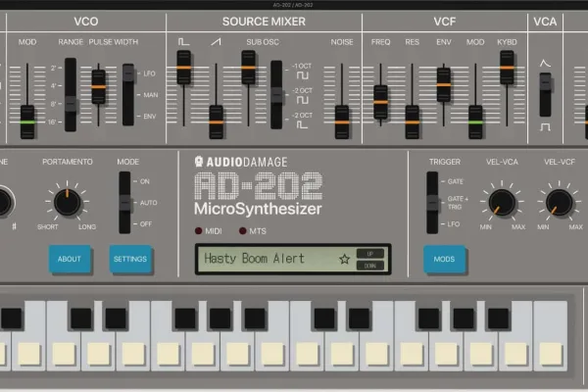
Task: Toggle the sub oscillator octave switch
Action: [x=276, y=94]
